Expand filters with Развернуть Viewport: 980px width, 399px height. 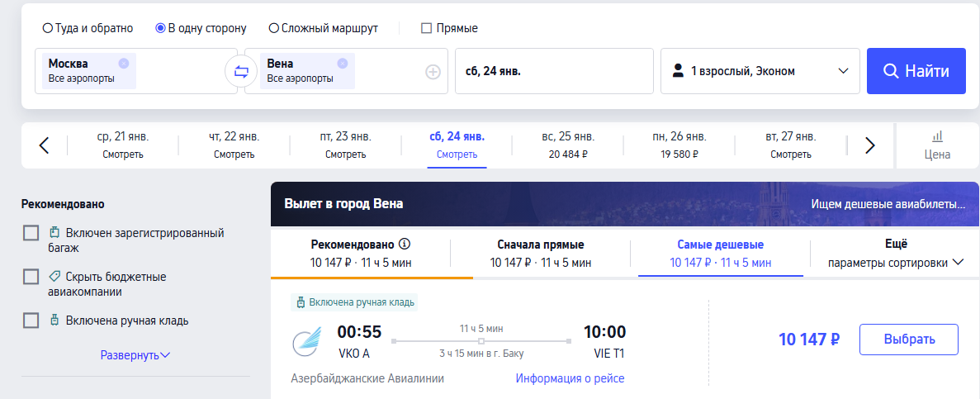point(135,355)
